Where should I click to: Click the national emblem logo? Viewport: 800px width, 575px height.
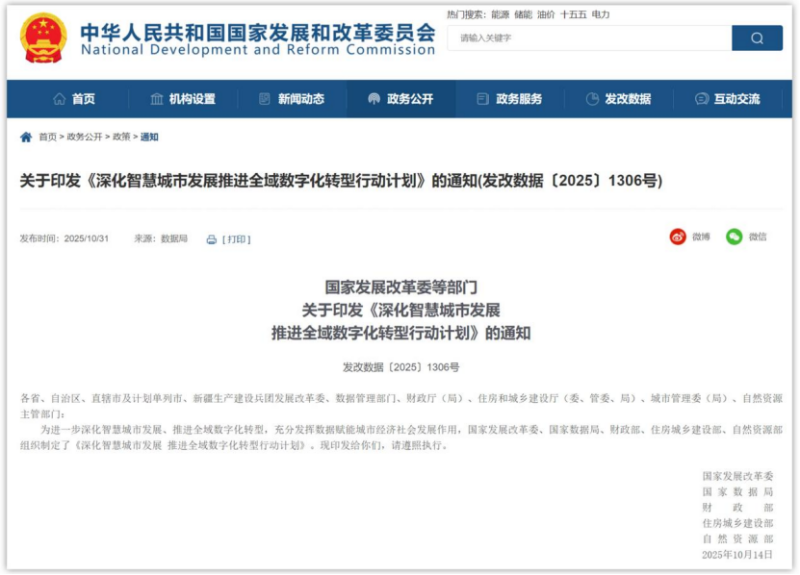pos(43,38)
